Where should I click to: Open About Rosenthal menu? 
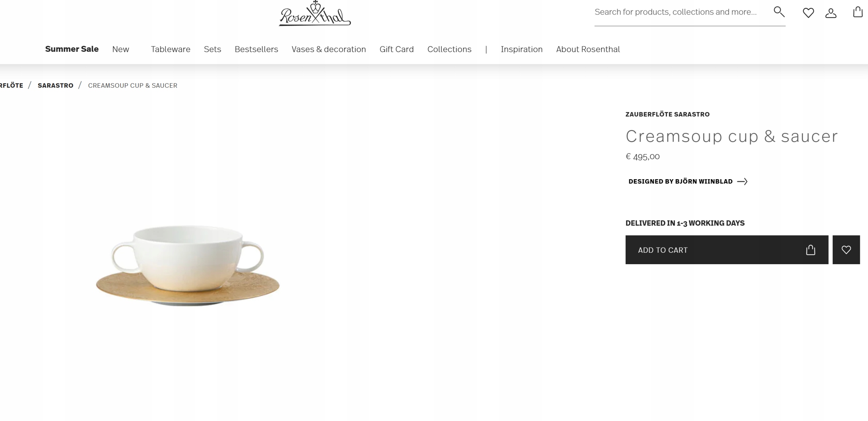pyautogui.click(x=588, y=49)
